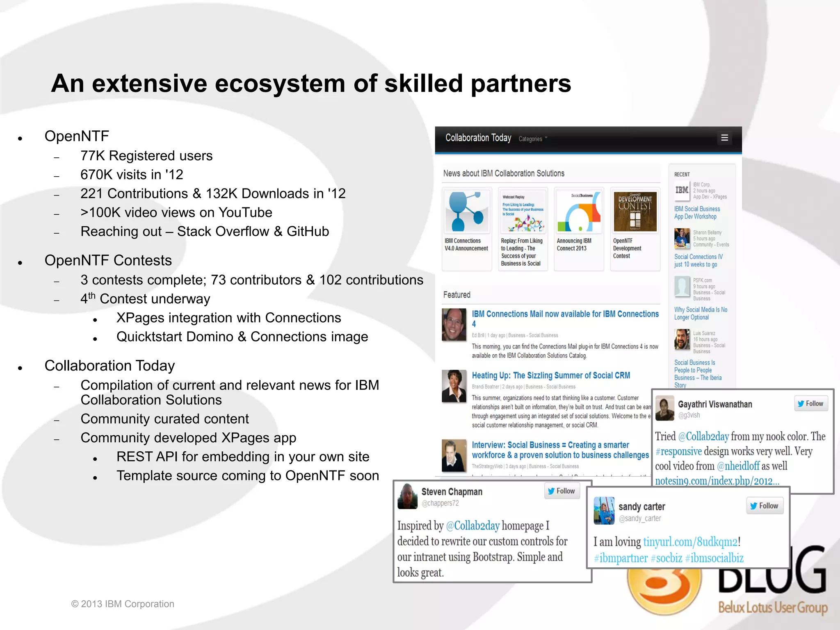Click @Collab2day mention in Steven Chapman's tweet
Image resolution: width=840 pixels, height=630 pixels.
[x=472, y=526]
